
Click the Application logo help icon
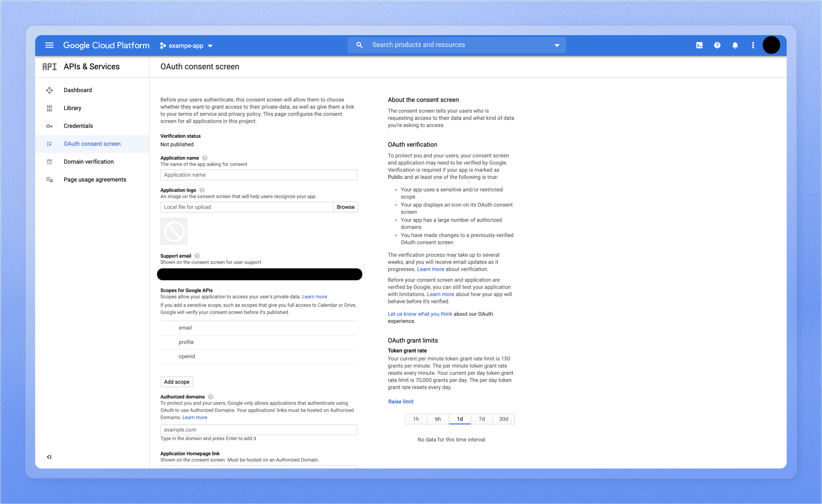202,190
